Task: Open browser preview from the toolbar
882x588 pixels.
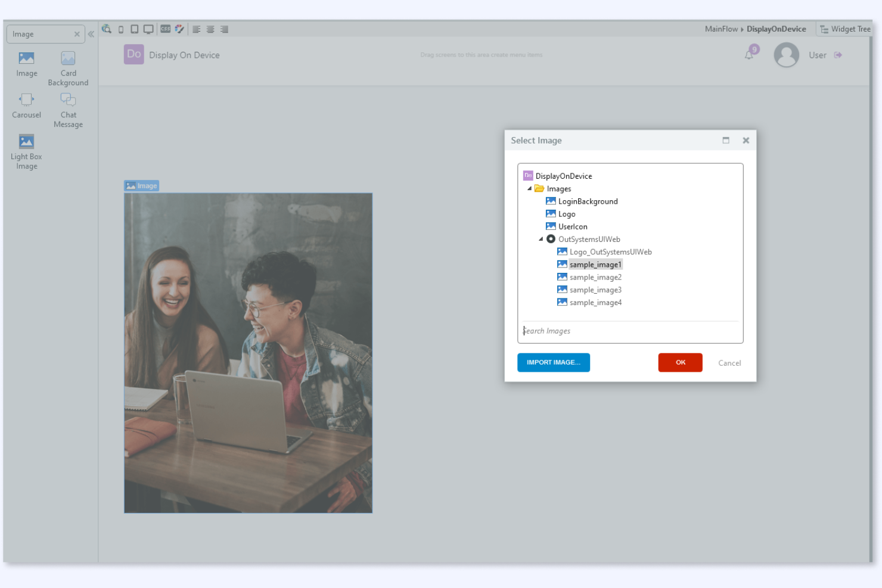Action: click(x=107, y=29)
